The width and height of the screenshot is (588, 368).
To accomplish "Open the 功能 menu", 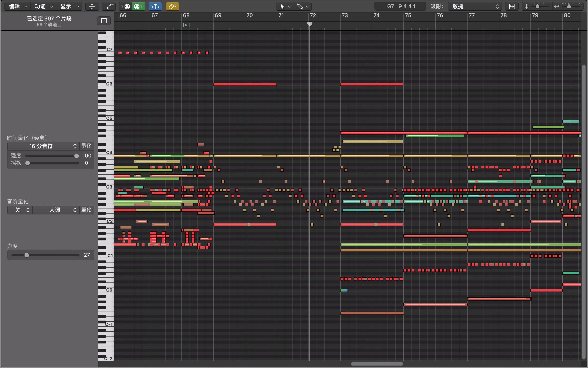I will point(43,6).
